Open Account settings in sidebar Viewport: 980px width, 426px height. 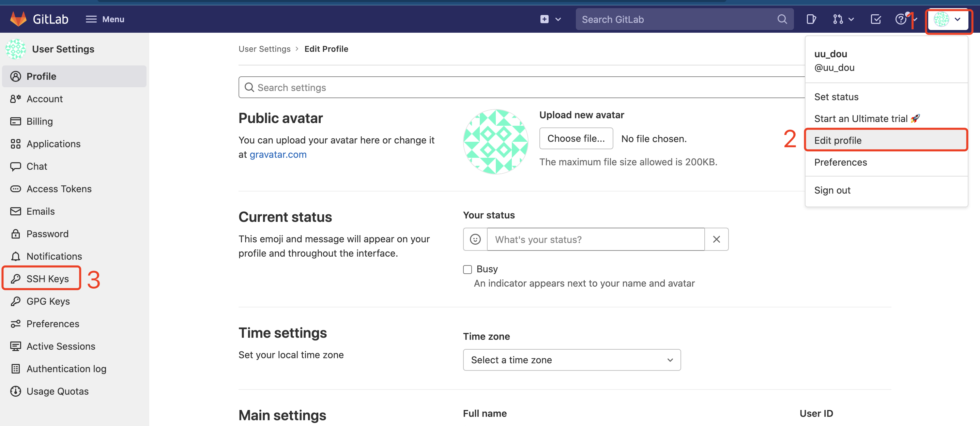[x=74, y=99]
